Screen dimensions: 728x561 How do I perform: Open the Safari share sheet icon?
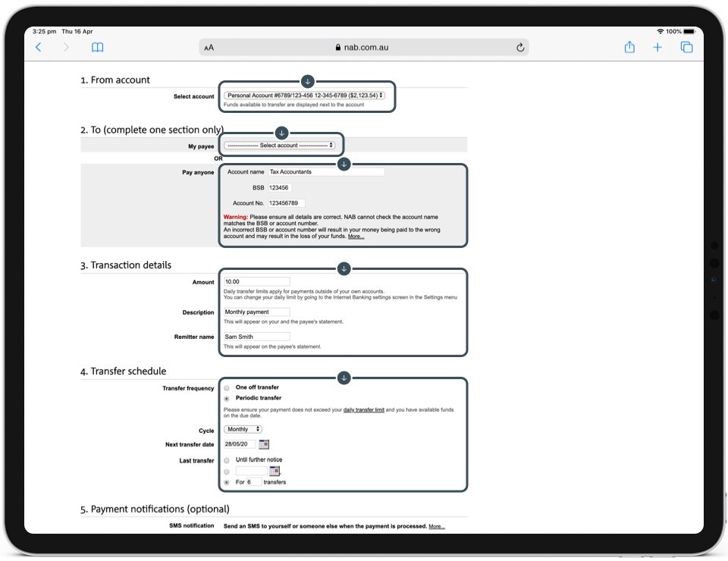(629, 47)
